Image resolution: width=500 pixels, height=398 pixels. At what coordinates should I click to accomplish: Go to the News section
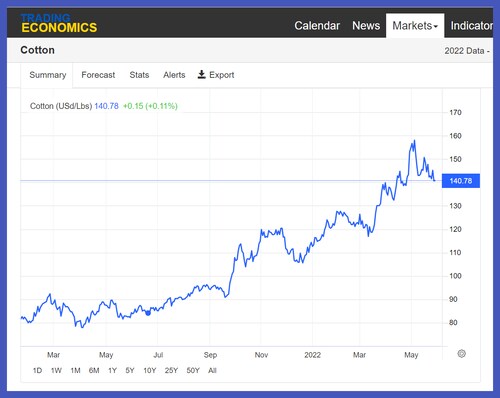pos(366,26)
